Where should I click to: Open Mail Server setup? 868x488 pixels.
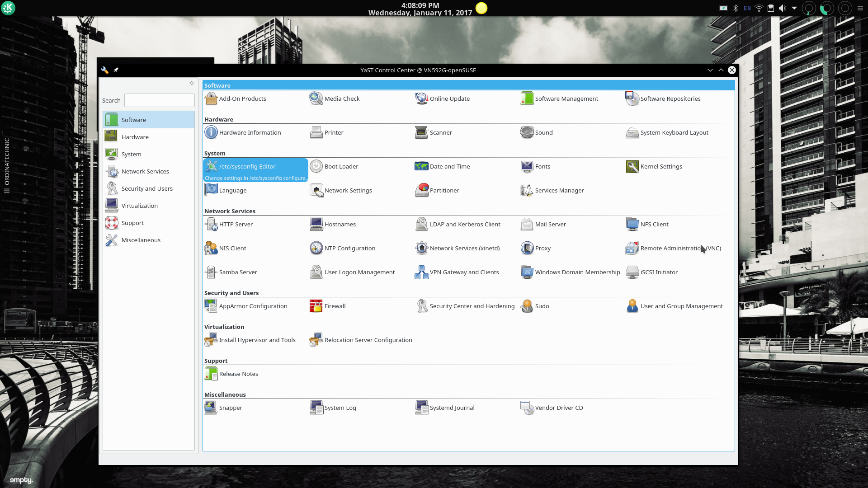pos(543,224)
